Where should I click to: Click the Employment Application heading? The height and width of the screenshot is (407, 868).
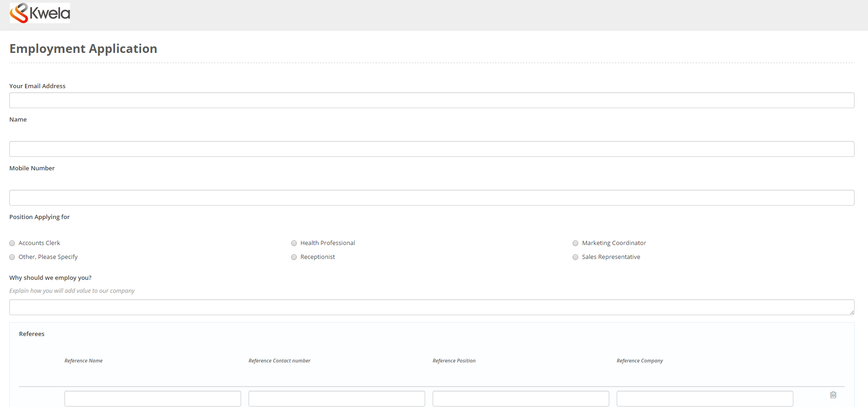pyautogui.click(x=83, y=49)
